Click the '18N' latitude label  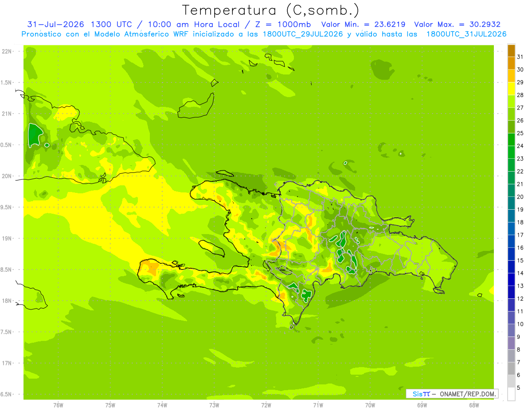[x=7, y=301]
